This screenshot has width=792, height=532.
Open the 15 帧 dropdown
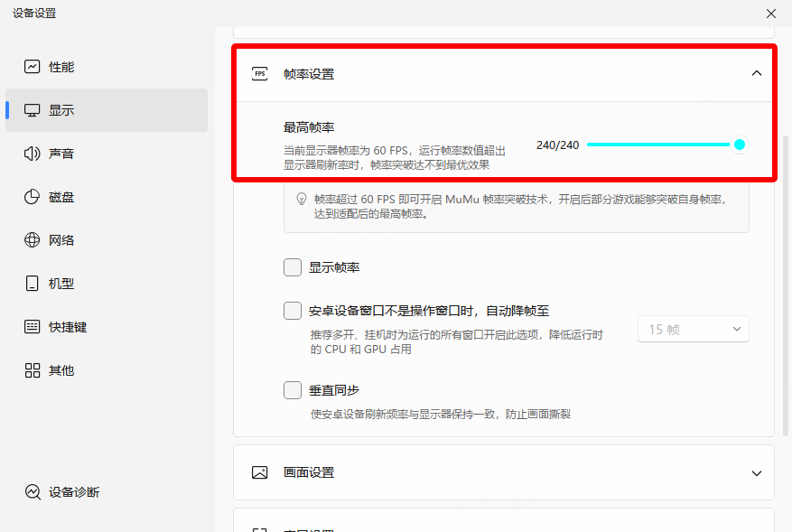click(694, 330)
